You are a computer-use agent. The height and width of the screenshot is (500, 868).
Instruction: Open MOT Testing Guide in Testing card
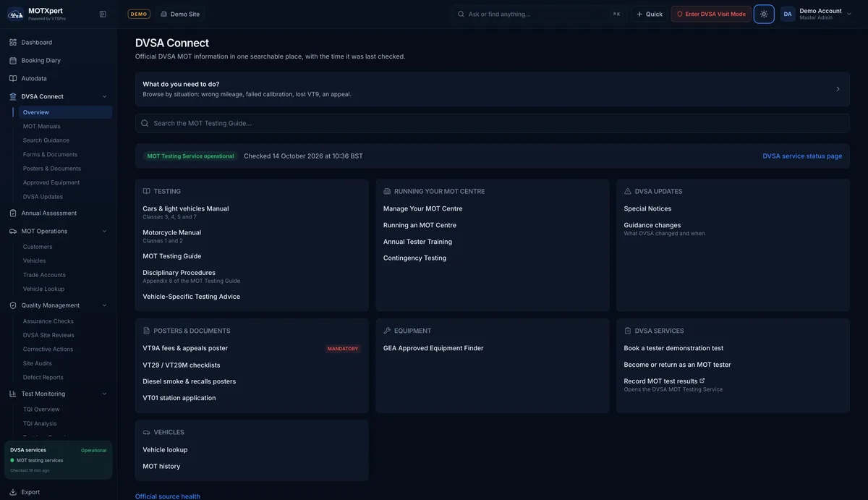[x=172, y=256]
